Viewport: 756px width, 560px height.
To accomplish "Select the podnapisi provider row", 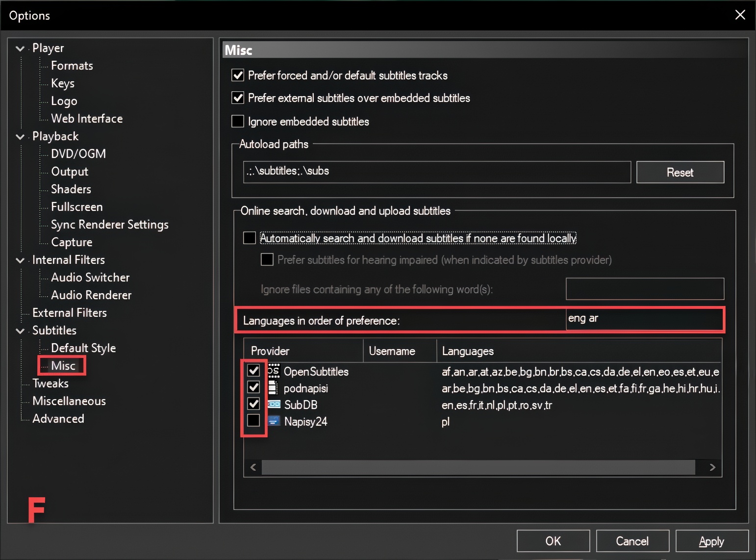I will tap(482, 388).
